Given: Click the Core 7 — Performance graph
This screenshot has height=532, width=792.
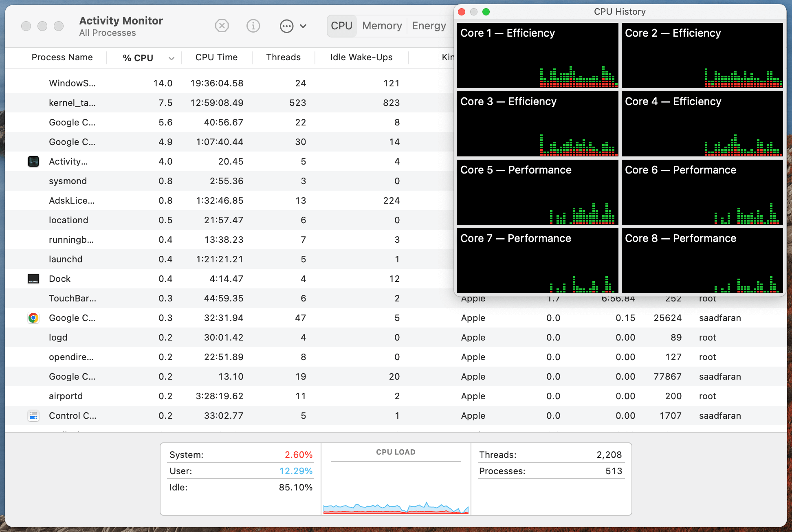Looking at the screenshot, I should click(x=538, y=261).
